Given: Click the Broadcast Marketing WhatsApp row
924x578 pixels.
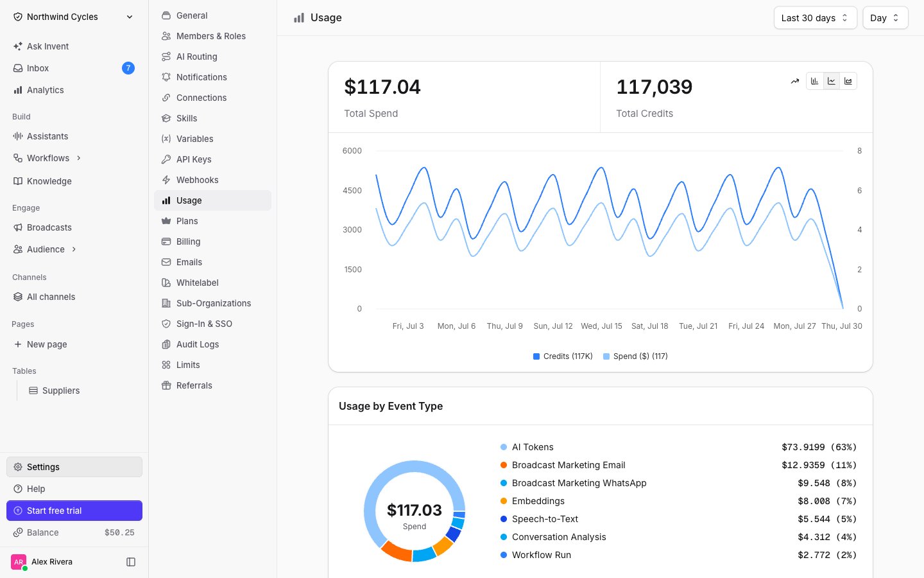Looking at the screenshot, I should (678, 483).
